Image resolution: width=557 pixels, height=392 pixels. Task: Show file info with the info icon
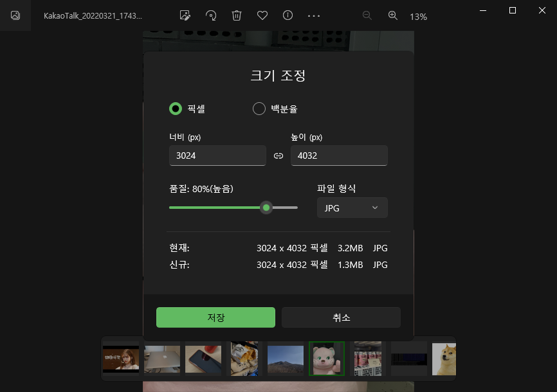coord(288,15)
